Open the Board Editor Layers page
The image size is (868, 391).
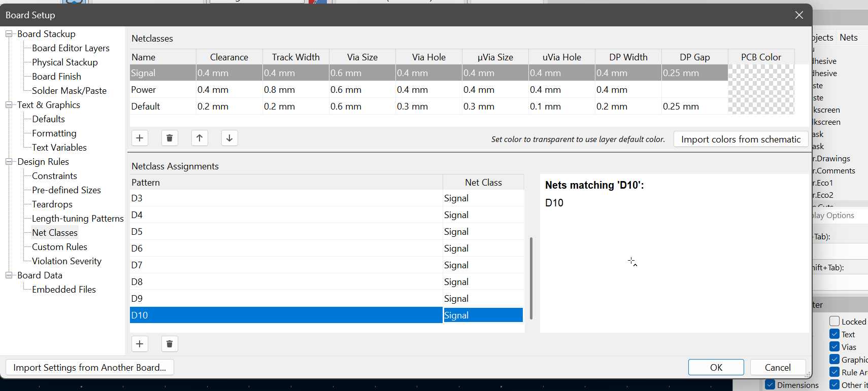(71, 48)
